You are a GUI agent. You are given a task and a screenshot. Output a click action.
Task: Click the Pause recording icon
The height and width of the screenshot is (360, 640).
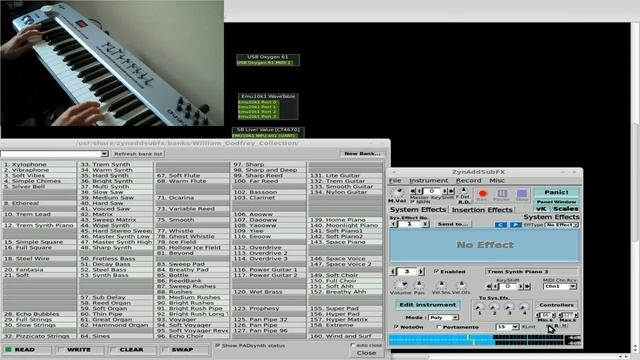[x=502, y=194]
